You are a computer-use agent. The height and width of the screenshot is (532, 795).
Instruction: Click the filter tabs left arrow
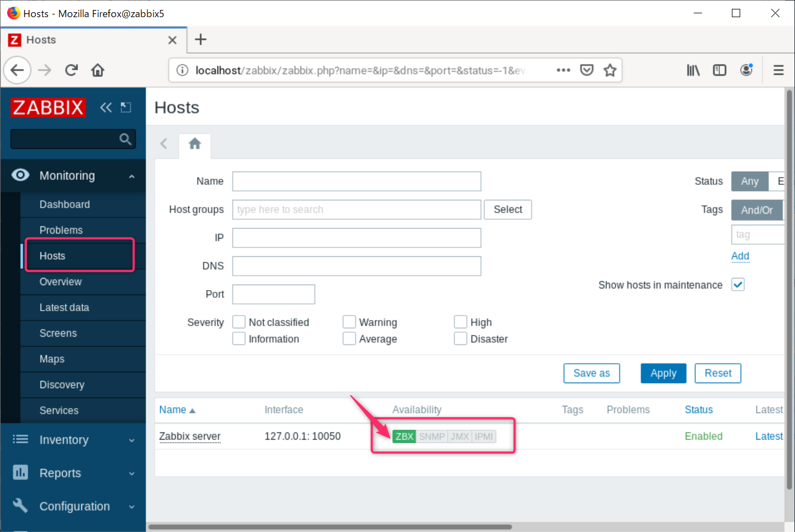click(x=164, y=144)
